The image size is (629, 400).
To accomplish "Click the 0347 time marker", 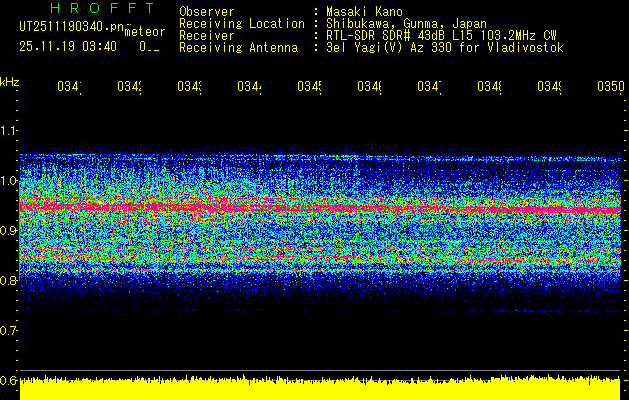I will click(x=429, y=87).
